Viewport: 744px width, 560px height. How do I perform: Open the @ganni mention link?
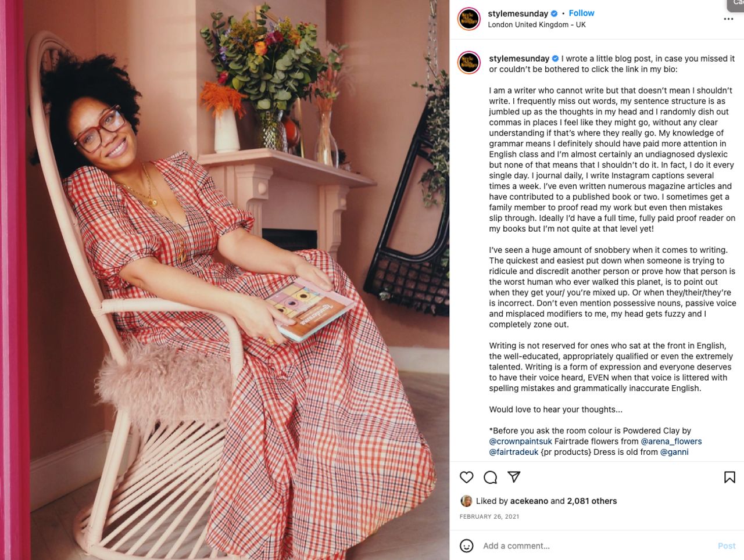(x=674, y=452)
